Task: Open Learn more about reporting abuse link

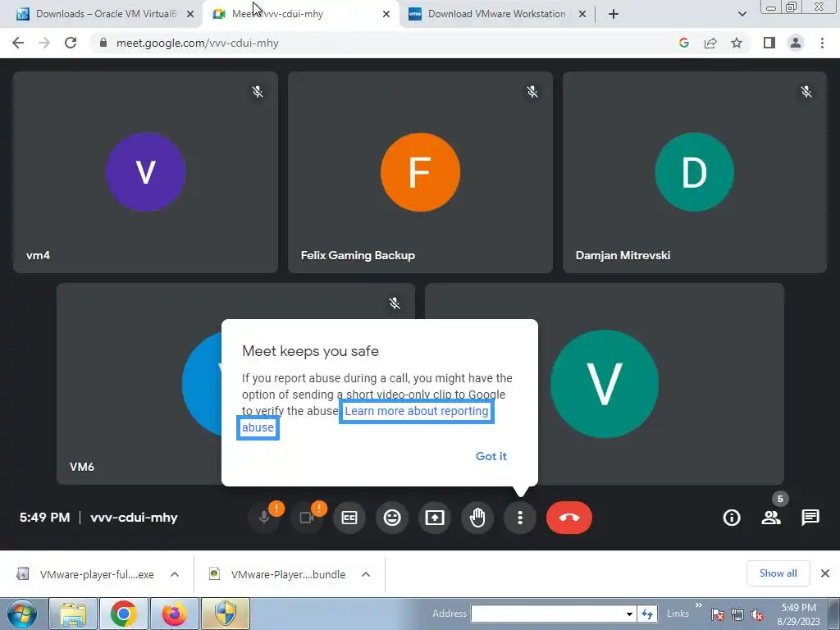Action: (x=416, y=412)
